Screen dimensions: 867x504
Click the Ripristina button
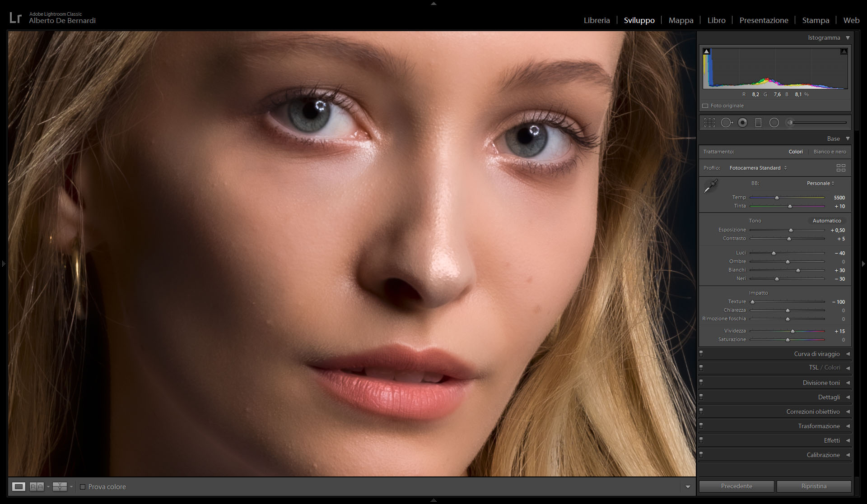tap(814, 486)
